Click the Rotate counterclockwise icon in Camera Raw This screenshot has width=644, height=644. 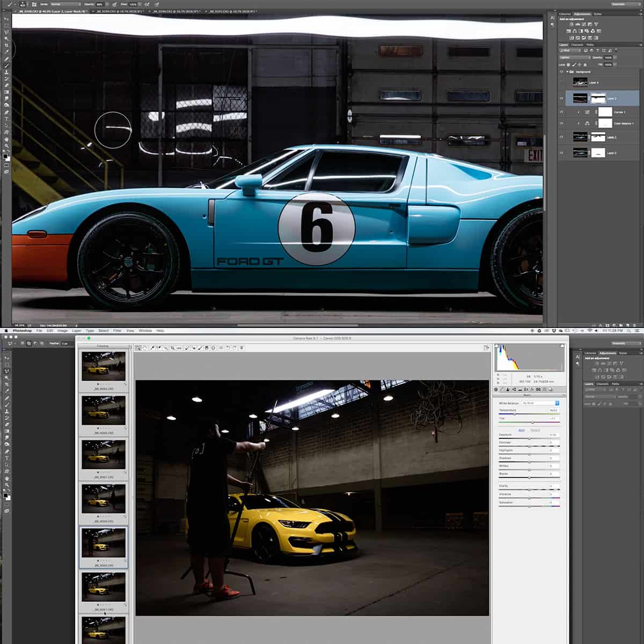coord(228,348)
